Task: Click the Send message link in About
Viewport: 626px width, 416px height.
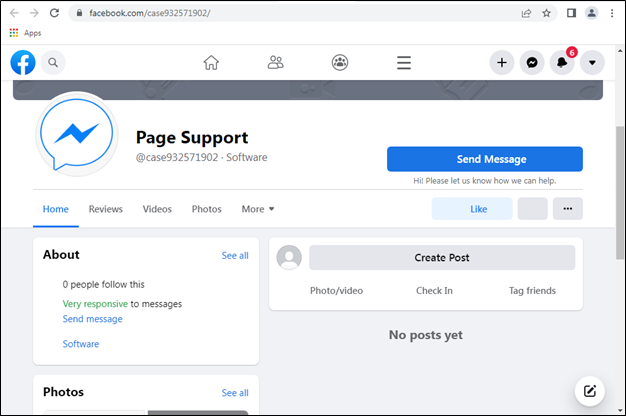Action: [x=93, y=319]
